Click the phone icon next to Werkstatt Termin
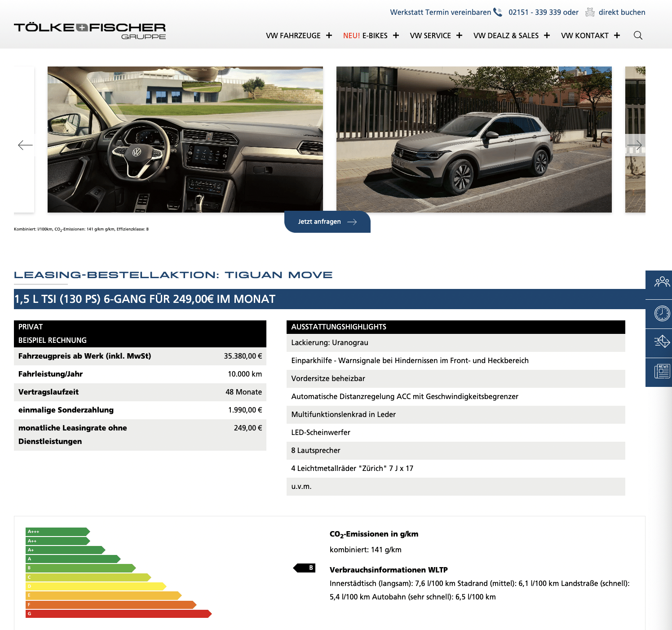Screen dimensions: 672x630 [498, 12]
